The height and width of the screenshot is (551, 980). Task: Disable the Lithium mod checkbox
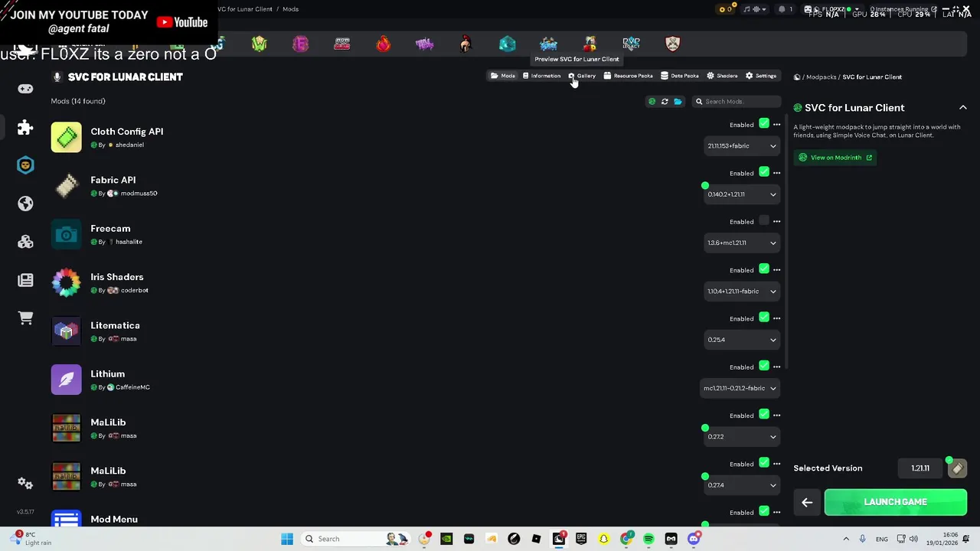(764, 366)
